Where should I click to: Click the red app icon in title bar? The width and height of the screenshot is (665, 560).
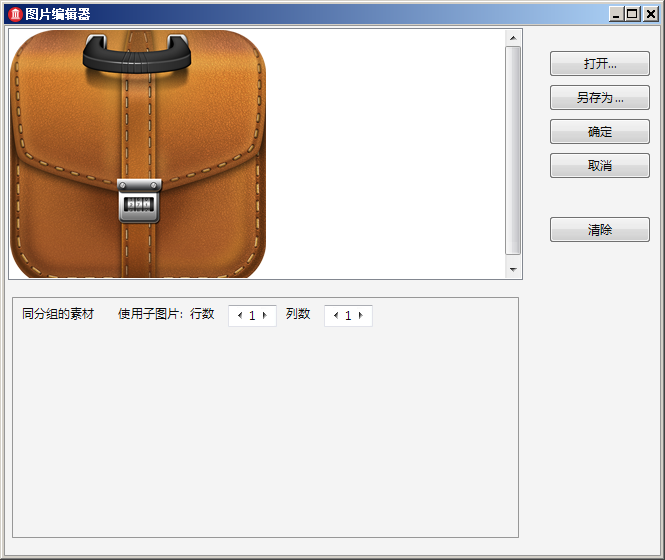[15, 14]
